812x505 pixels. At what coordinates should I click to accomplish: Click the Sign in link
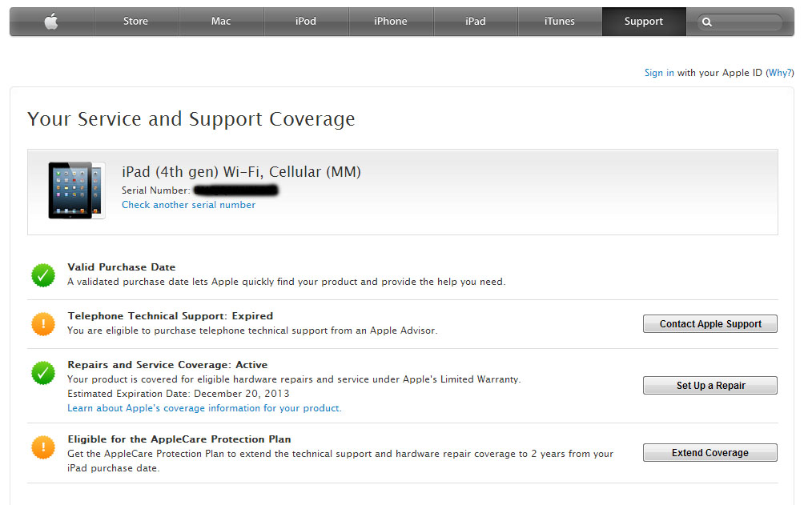point(659,73)
